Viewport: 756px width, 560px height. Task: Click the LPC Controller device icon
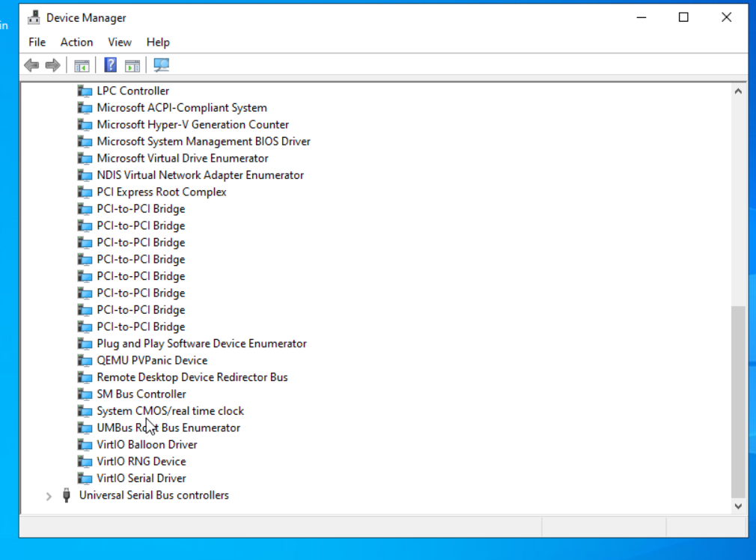(x=85, y=91)
